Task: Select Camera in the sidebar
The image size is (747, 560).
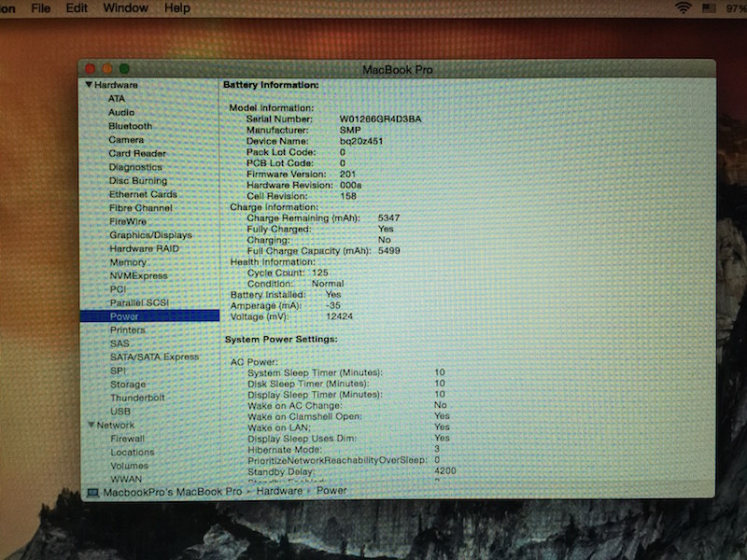Action: click(126, 140)
